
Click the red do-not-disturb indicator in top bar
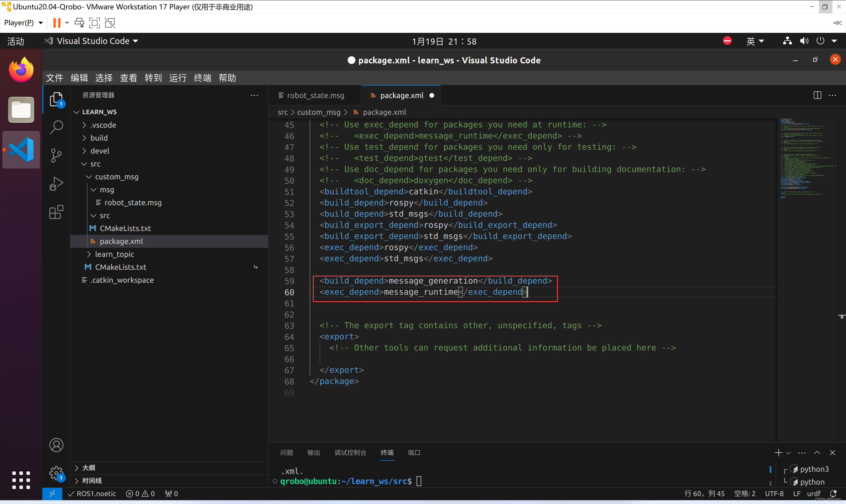tap(727, 41)
